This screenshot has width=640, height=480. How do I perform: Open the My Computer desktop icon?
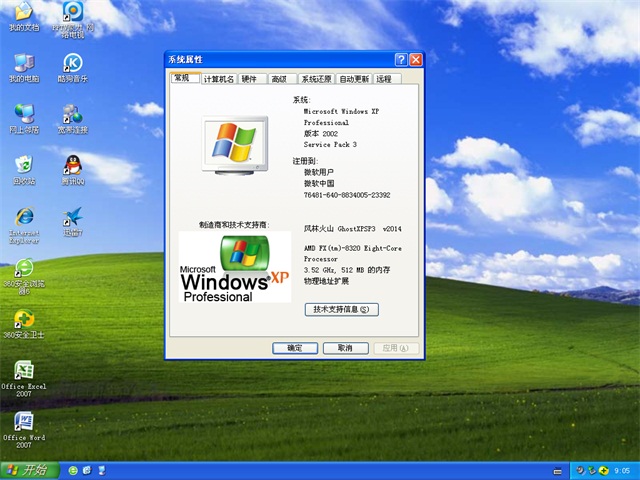coord(23,63)
